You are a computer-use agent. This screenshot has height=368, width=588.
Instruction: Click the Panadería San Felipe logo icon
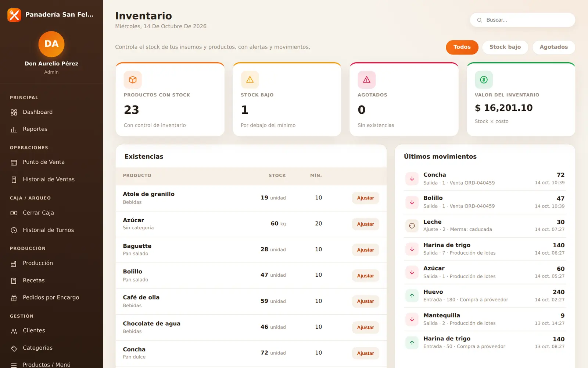click(x=14, y=15)
